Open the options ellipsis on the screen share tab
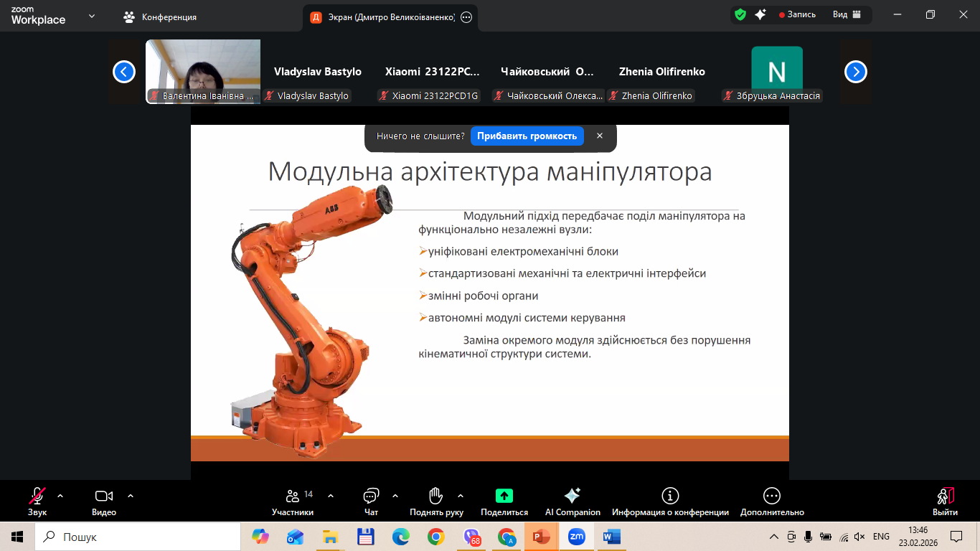The width and height of the screenshot is (980, 551). coord(466,17)
